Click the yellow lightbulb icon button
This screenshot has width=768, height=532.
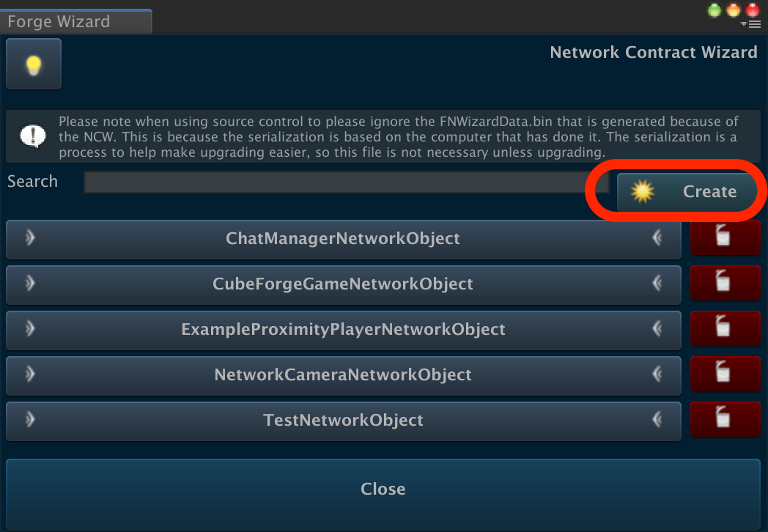click(33, 64)
